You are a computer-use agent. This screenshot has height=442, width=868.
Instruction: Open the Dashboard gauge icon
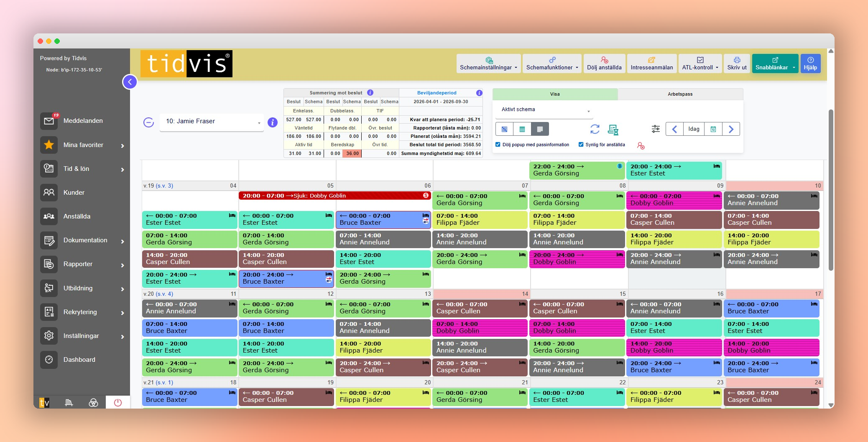[49, 360]
